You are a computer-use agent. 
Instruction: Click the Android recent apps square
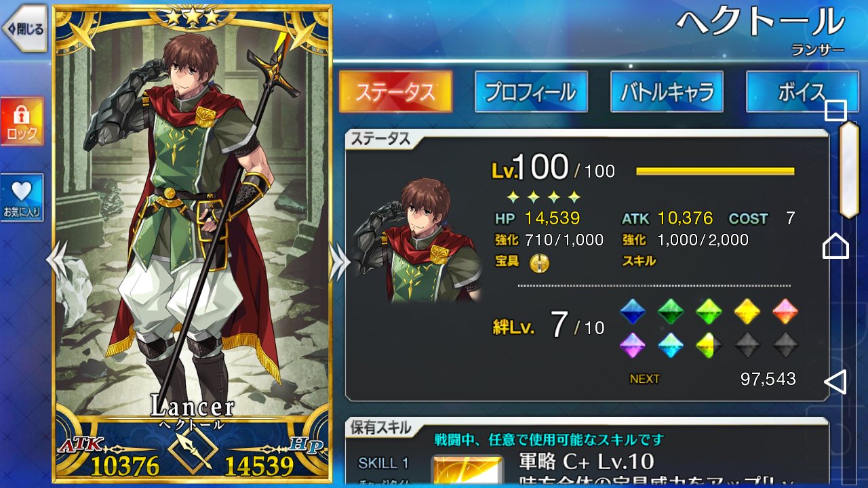tap(835, 110)
